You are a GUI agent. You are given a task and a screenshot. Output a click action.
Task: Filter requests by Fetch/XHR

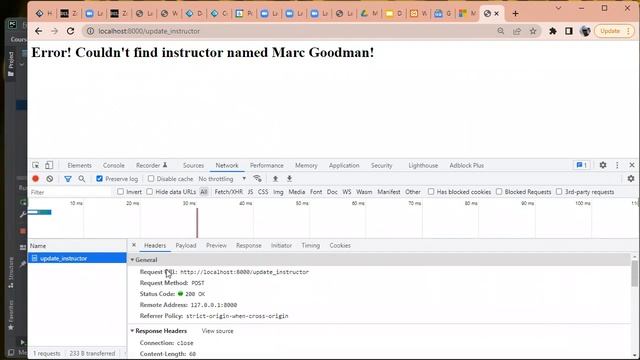229,191
